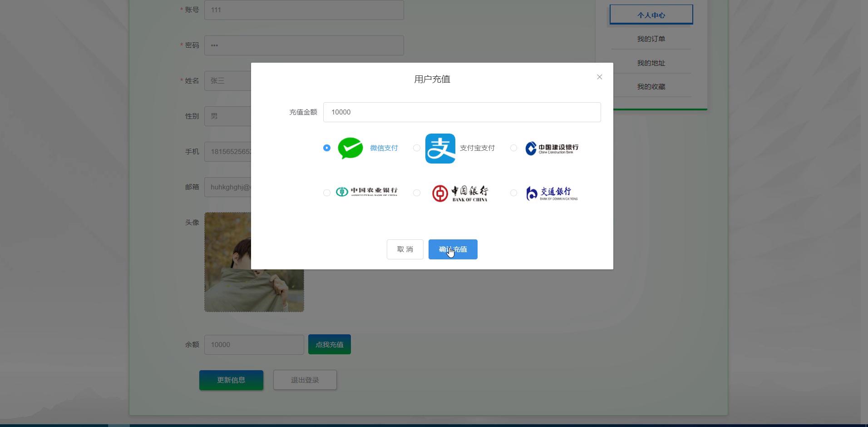Viewport: 868px width, 427px height.
Task: Focus the 邮箱 input field
Action: click(227, 187)
